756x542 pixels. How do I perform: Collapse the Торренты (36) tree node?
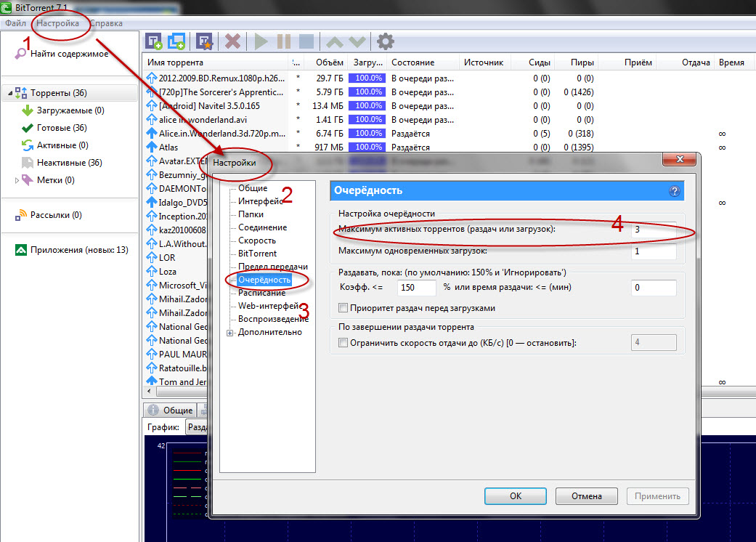click(x=10, y=93)
